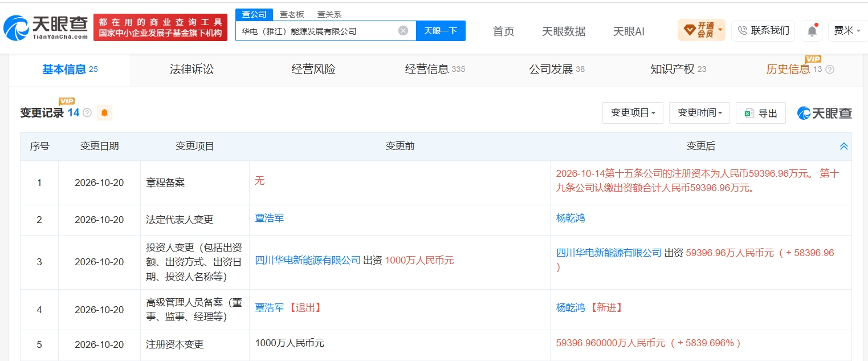Open the 公司发展 tab
Screen dimensions: 868x361
tap(557, 70)
